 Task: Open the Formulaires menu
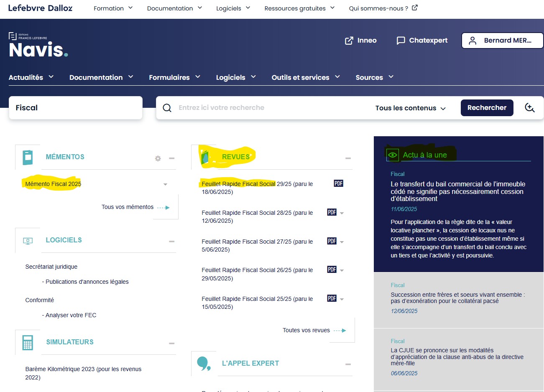[x=175, y=77]
